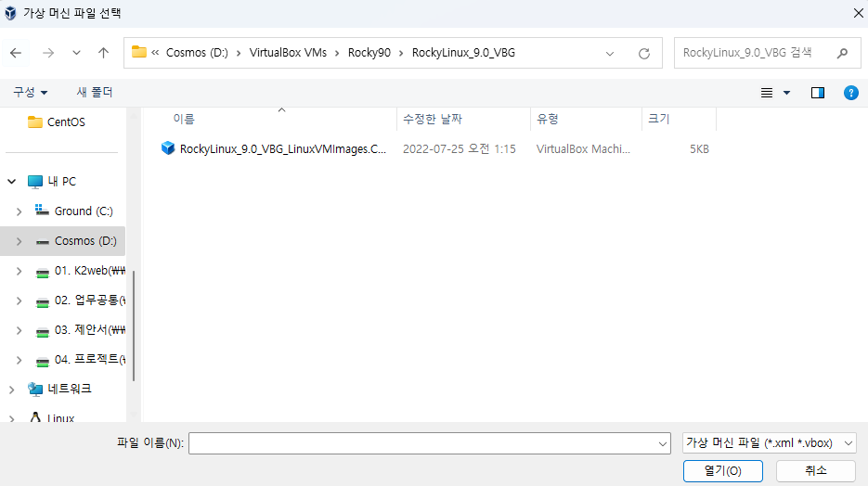This screenshot has width=868, height=486.
Task: Select Cosmos (D:) in navigation tree
Action: [85, 241]
